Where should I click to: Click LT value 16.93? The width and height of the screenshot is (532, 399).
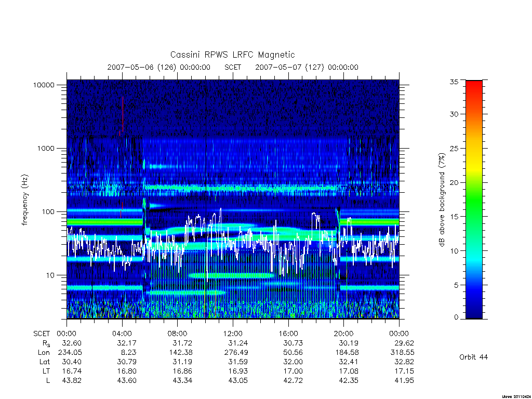coord(238,371)
